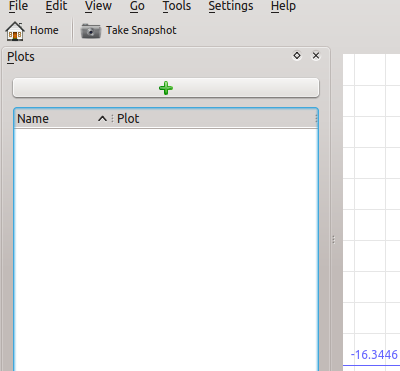Screen dimensions: 400x371
Task: Click the Home house icon
Action: coord(15,31)
